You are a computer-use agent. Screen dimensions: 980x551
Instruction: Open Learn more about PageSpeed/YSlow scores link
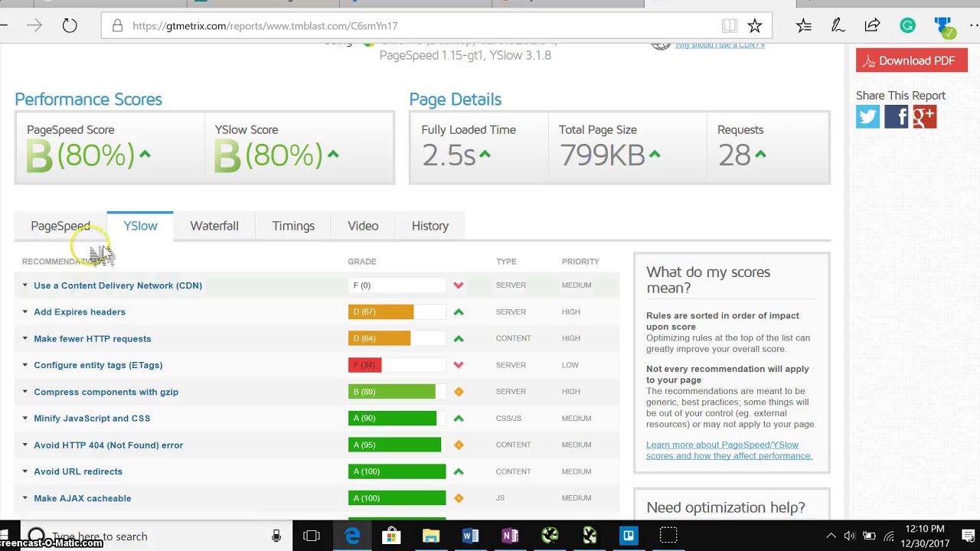pyautogui.click(x=729, y=450)
